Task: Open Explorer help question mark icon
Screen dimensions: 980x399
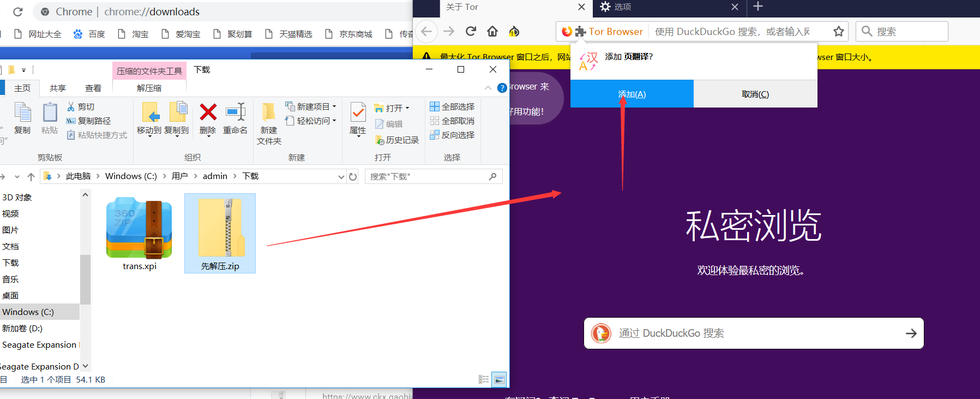Action: point(502,88)
